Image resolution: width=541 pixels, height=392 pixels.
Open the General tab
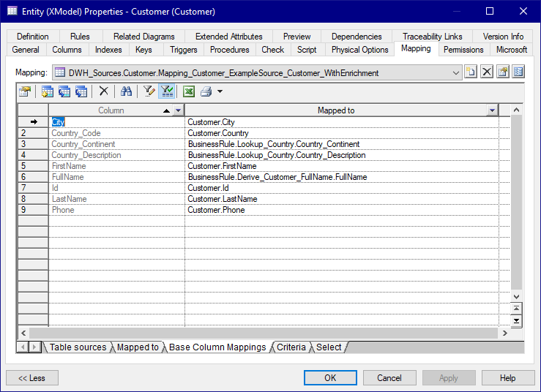click(x=26, y=50)
